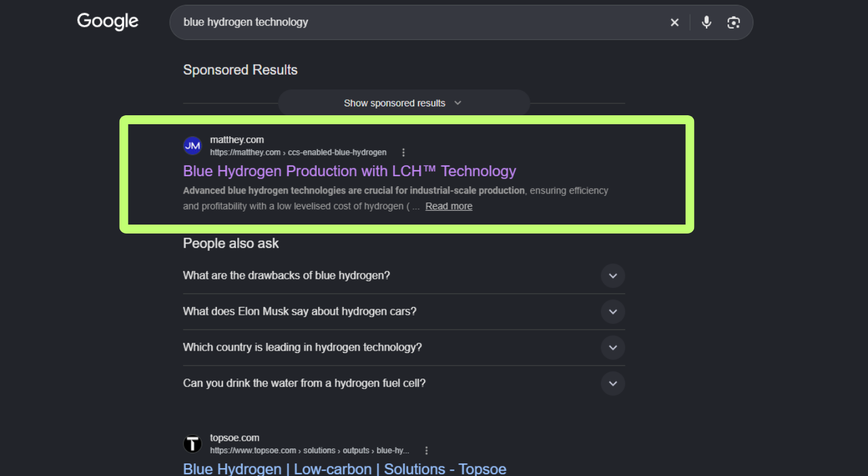Select the 'matthey.com' site name text
Viewport: 868px width, 476px height.
237,140
